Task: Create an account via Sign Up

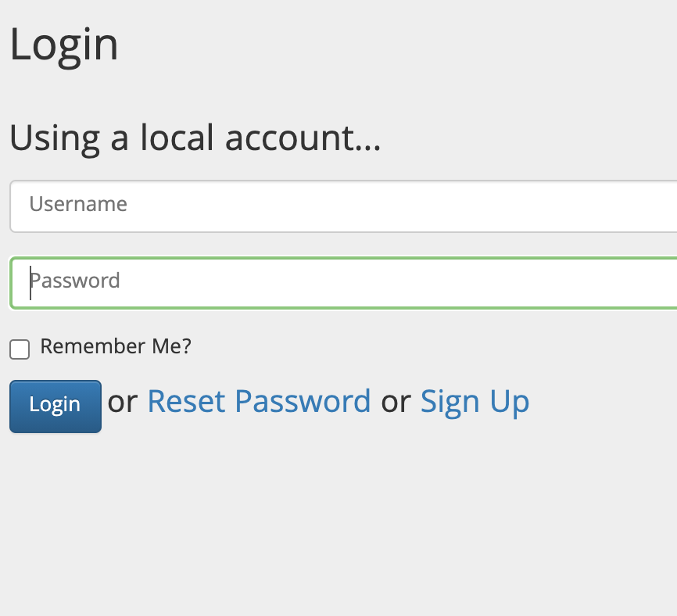Action: point(475,402)
